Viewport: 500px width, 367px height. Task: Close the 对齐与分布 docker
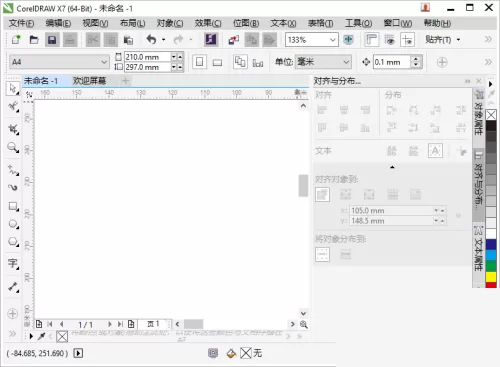point(479,81)
